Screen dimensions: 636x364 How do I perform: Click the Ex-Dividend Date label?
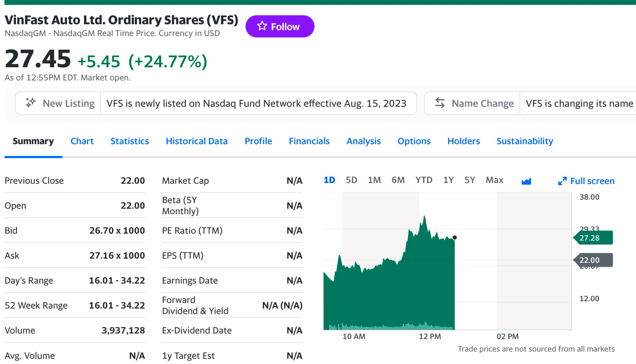pos(197,330)
